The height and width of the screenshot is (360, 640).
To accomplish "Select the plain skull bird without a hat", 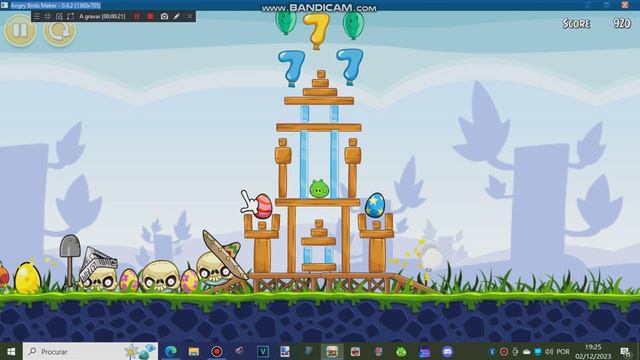I will (160, 276).
